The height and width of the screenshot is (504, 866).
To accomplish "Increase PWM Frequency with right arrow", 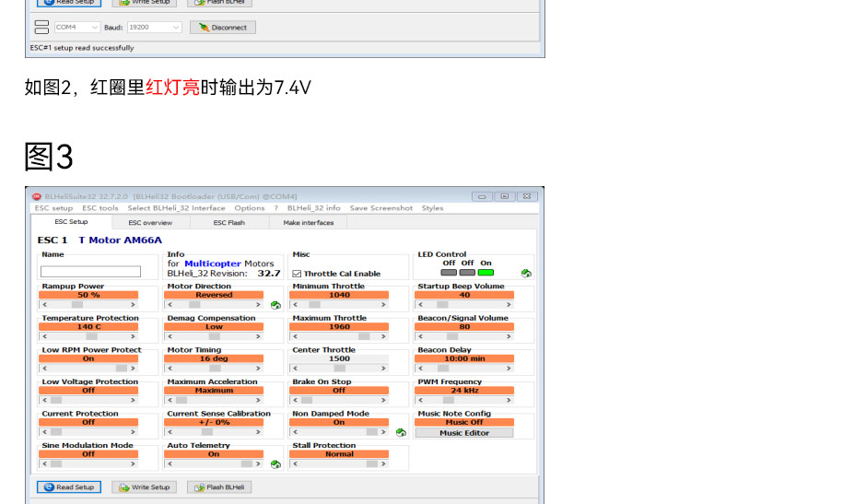I will click(509, 400).
